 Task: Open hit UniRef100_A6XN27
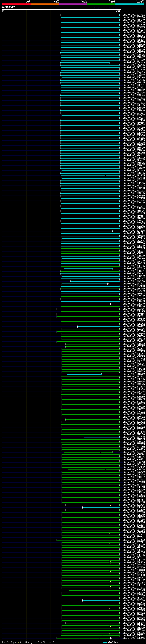click(x=134, y=35)
